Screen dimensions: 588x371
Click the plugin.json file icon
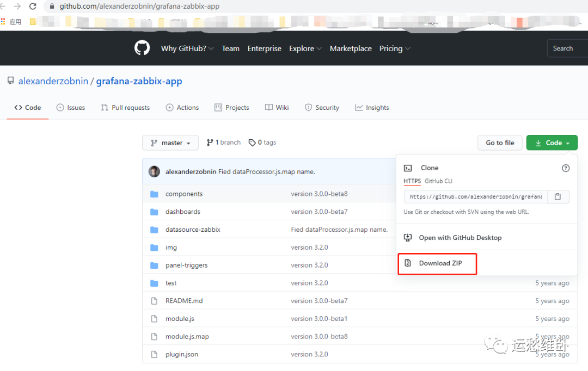click(x=154, y=354)
